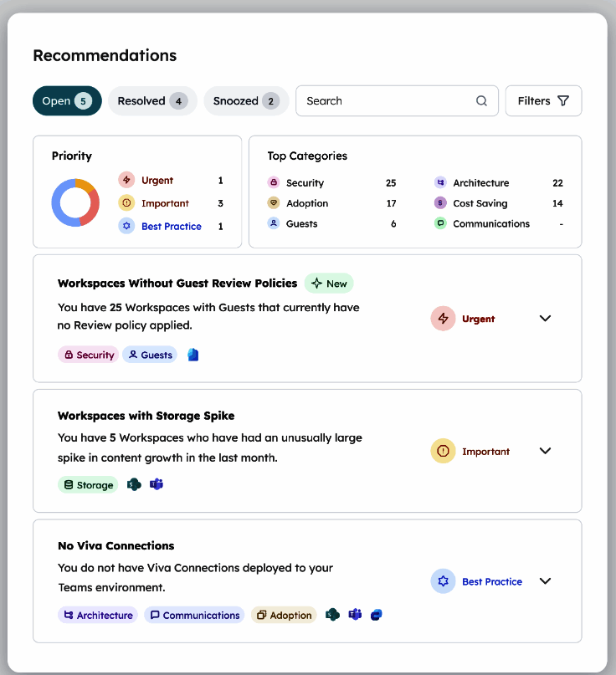Click the Cost Saving dollar icon
This screenshot has height=675, width=616.
click(x=440, y=203)
